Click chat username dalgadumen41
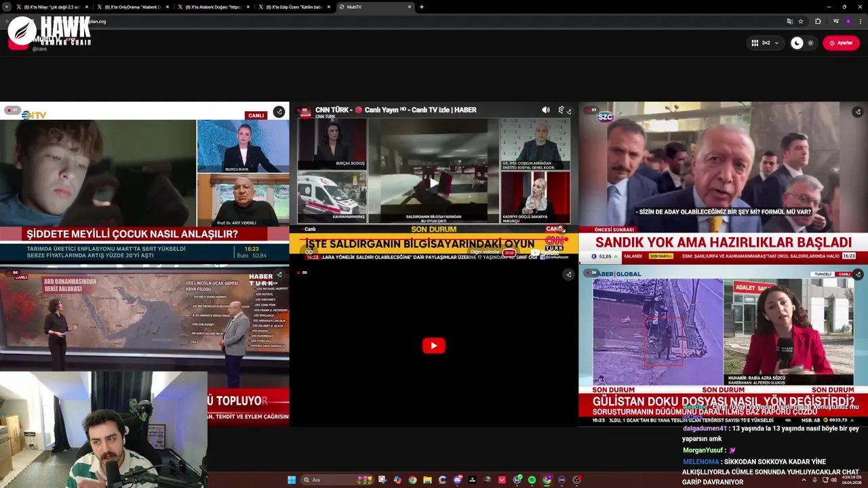The height and width of the screenshot is (488, 868). tap(704, 428)
